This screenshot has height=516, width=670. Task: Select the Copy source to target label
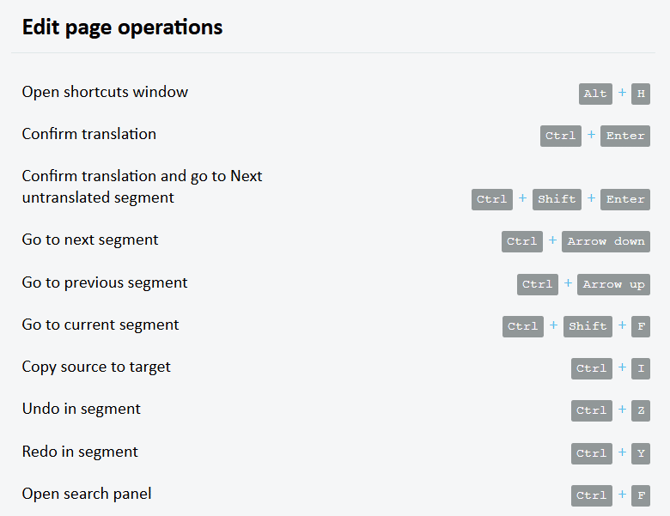tap(96, 367)
